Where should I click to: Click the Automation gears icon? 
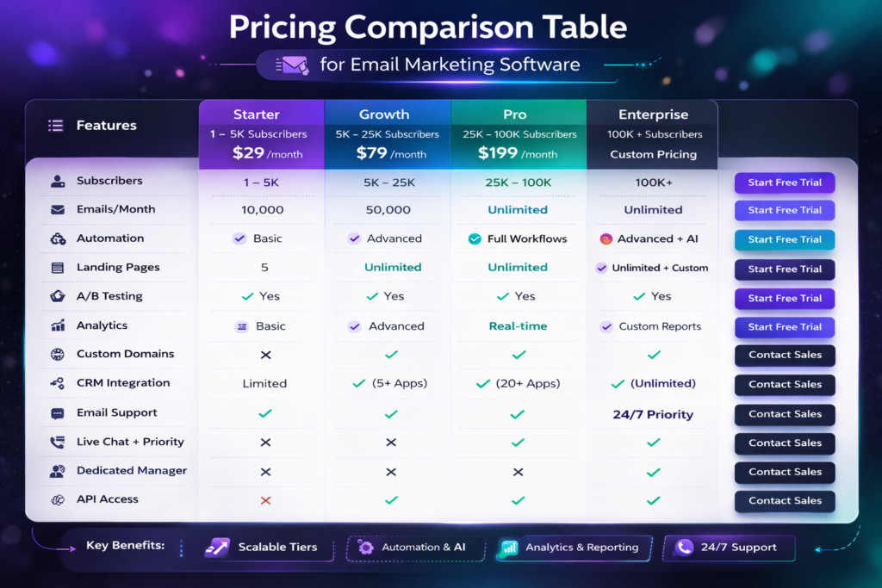click(58, 239)
